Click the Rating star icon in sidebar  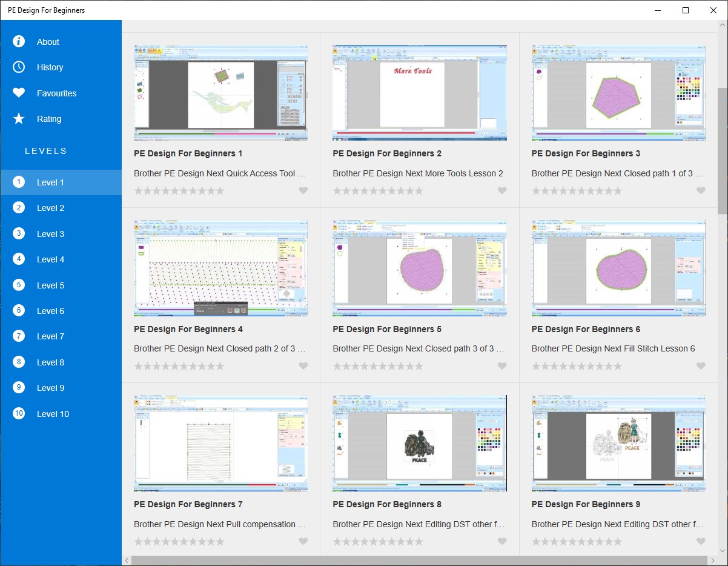[x=19, y=119]
